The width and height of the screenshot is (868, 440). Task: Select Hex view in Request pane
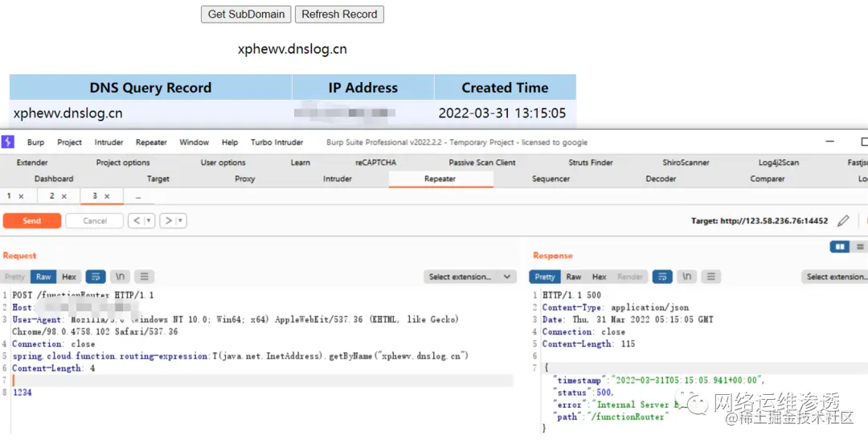(68, 277)
